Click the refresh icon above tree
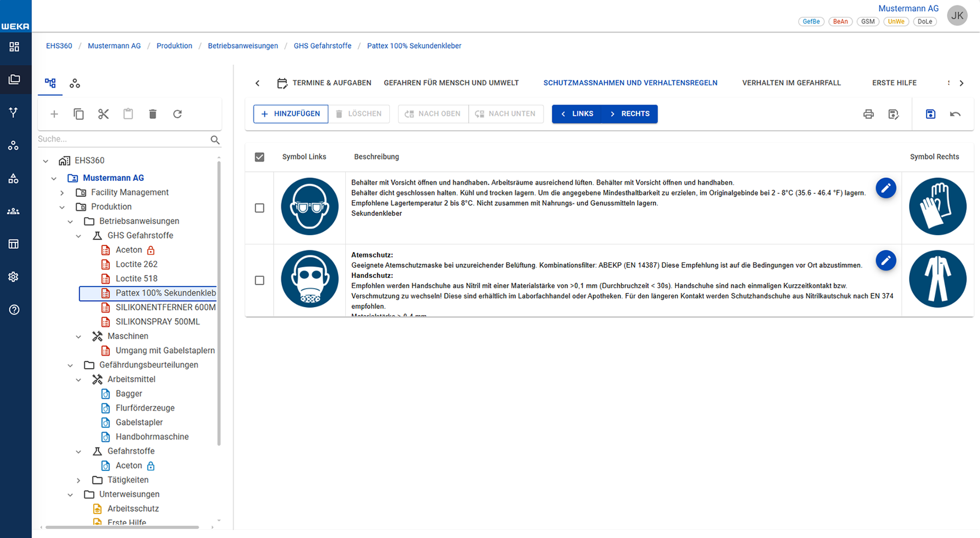This screenshot has height=538, width=980. coord(177,114)
